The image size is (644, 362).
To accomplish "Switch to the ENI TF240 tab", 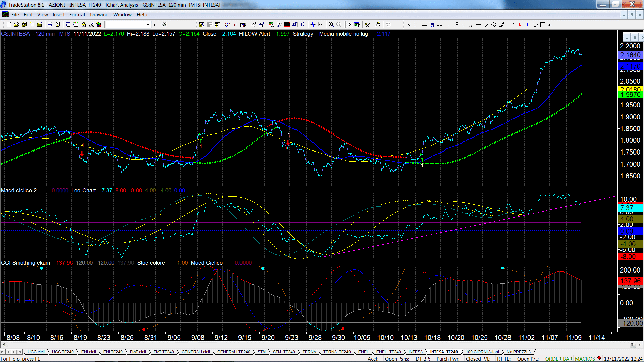I will (x=113, y=352).
